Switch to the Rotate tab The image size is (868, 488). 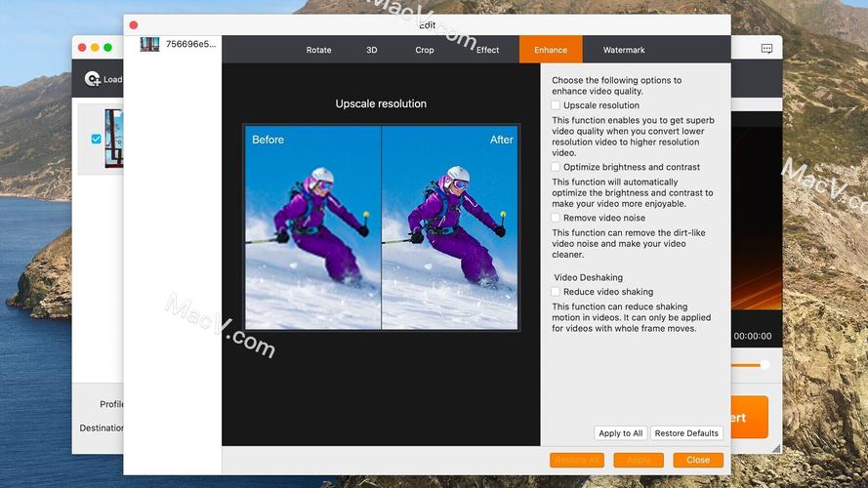pyautogui.click(x=318, y=50)
